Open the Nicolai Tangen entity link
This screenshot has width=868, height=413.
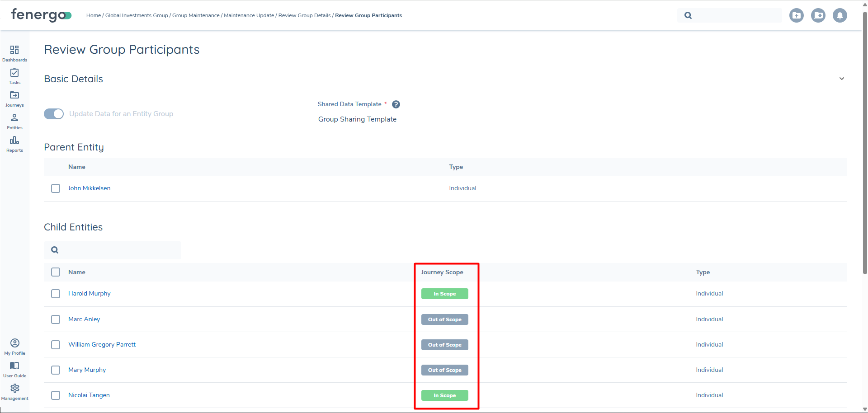click(x=89, y=395)
